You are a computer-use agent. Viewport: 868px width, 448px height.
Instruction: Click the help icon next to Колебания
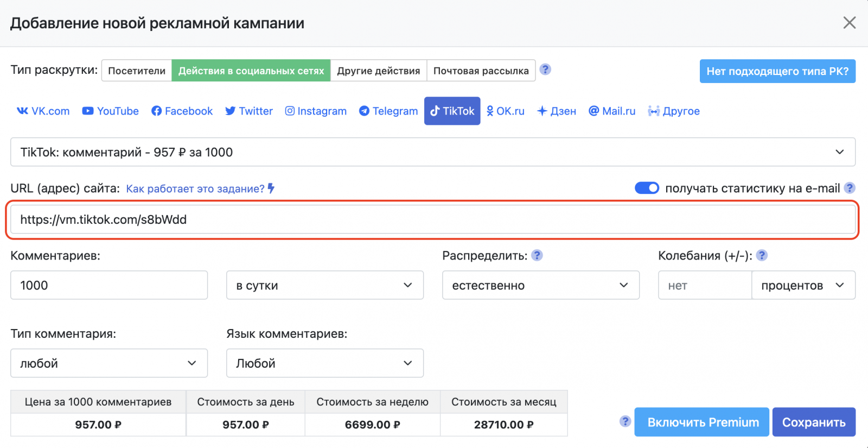coord(762,255)
